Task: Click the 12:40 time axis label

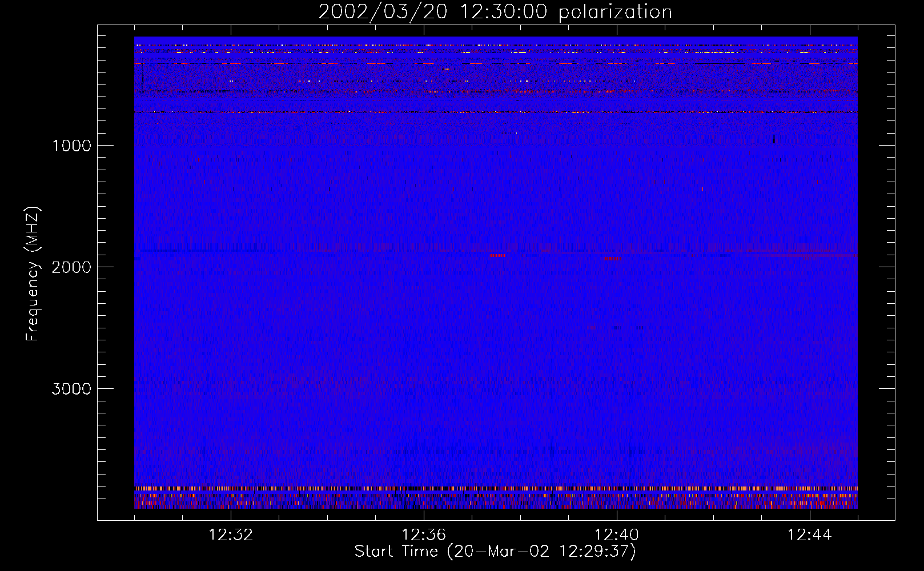Action: tap(617, 535)
